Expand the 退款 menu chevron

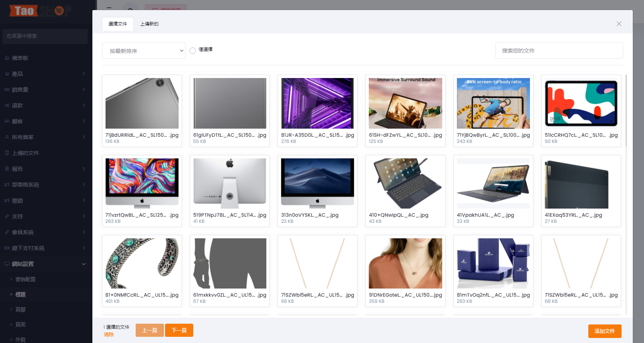[x=84, y=105]
